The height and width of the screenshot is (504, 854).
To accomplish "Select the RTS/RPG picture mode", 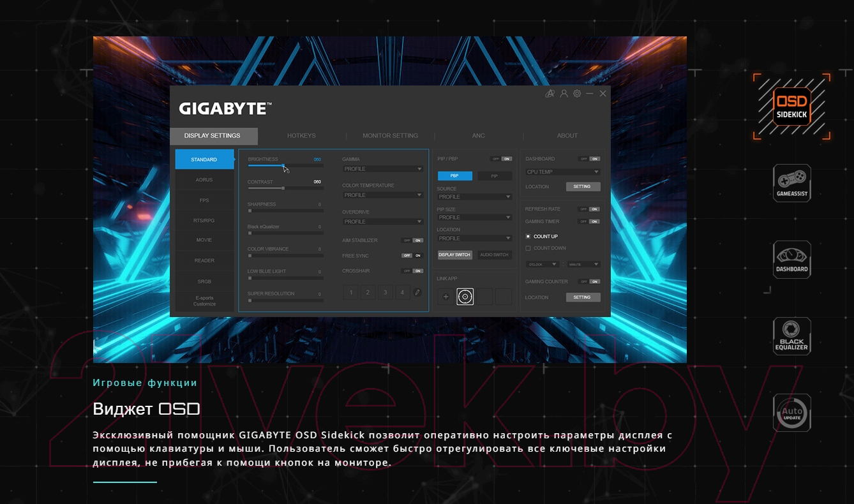I will pyautogui.click(x=204, y=221).
